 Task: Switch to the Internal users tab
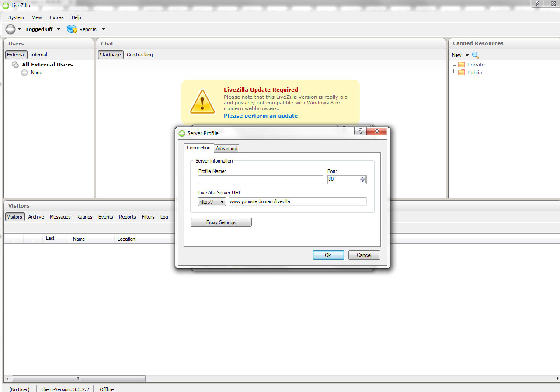click(x=38, y=55)
